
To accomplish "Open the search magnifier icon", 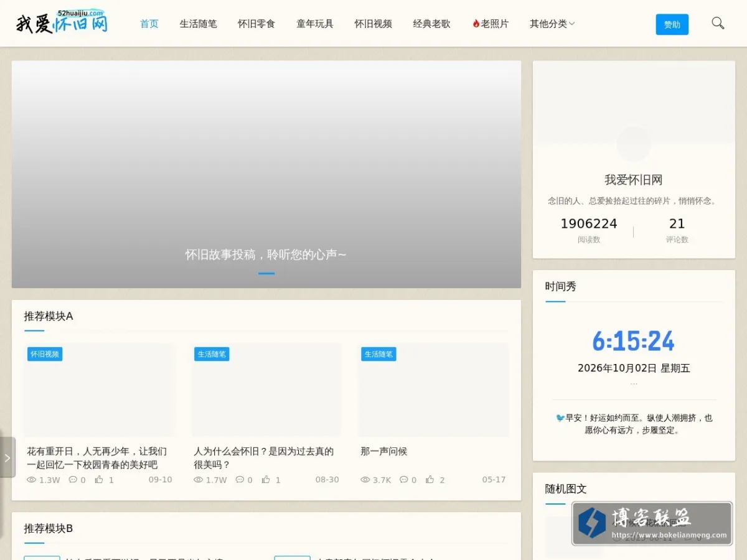I will tap(718, 24).
